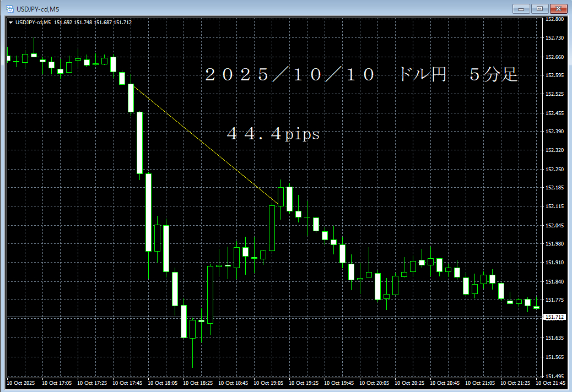Image resolution: width=572 pixels, height=392 pixels.
Task: Click the large green candle below the trendline
Action: coord(272,228)
